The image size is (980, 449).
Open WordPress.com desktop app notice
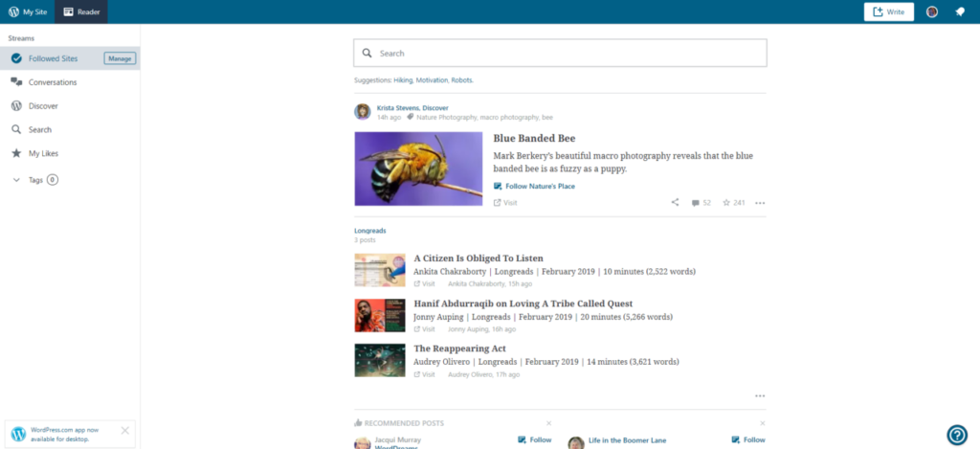tap(64, 434)
